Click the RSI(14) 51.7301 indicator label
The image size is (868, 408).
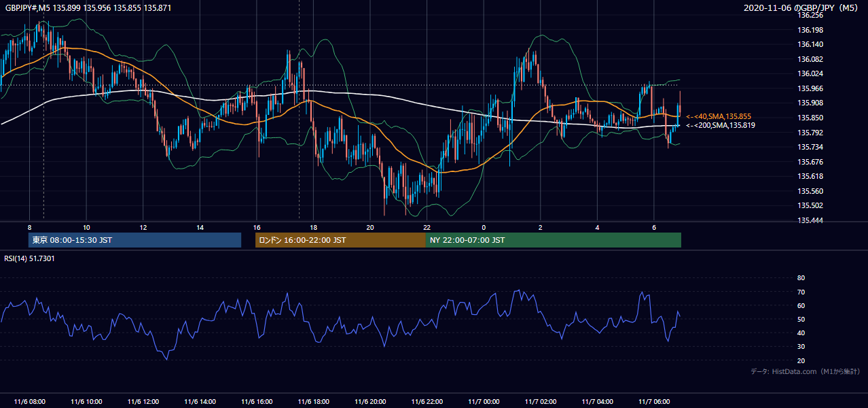[x=29, y=258]
